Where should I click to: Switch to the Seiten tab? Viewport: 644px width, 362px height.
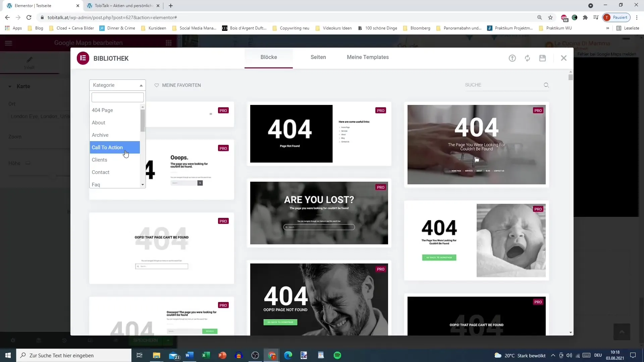click(x=318, y=57)
